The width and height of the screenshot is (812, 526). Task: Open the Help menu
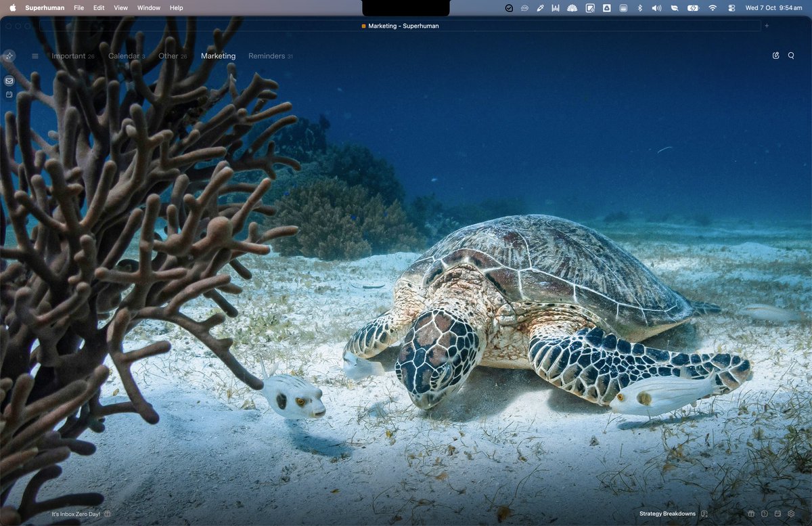tap(176, 8)
